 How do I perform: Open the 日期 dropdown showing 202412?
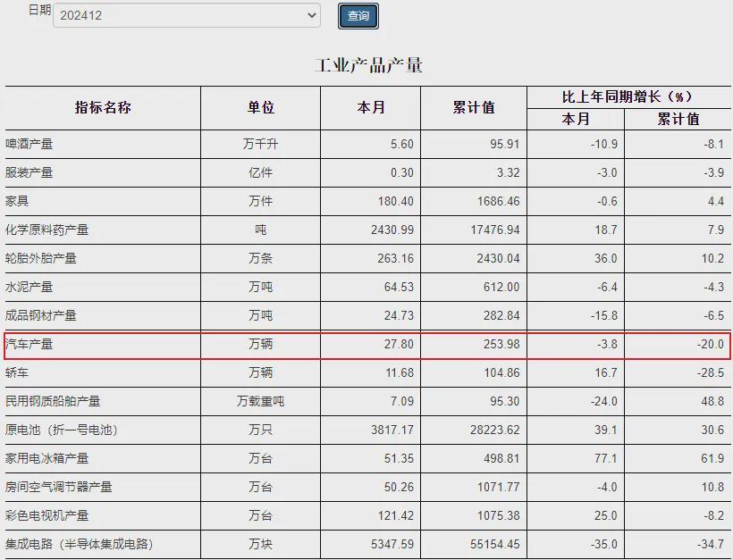(x=186, y=15)
